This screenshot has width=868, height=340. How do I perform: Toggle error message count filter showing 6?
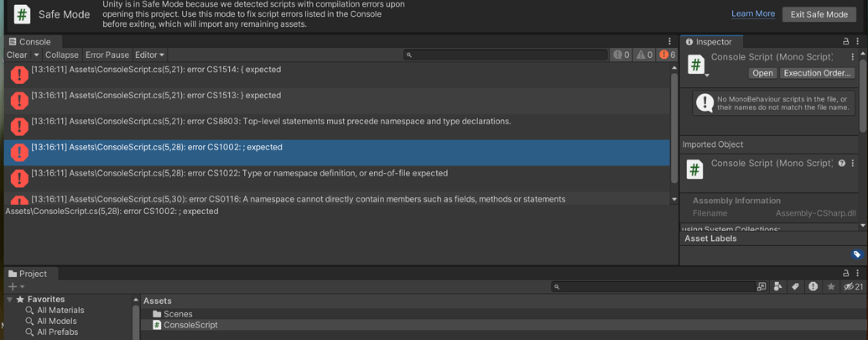coord(667,55)
